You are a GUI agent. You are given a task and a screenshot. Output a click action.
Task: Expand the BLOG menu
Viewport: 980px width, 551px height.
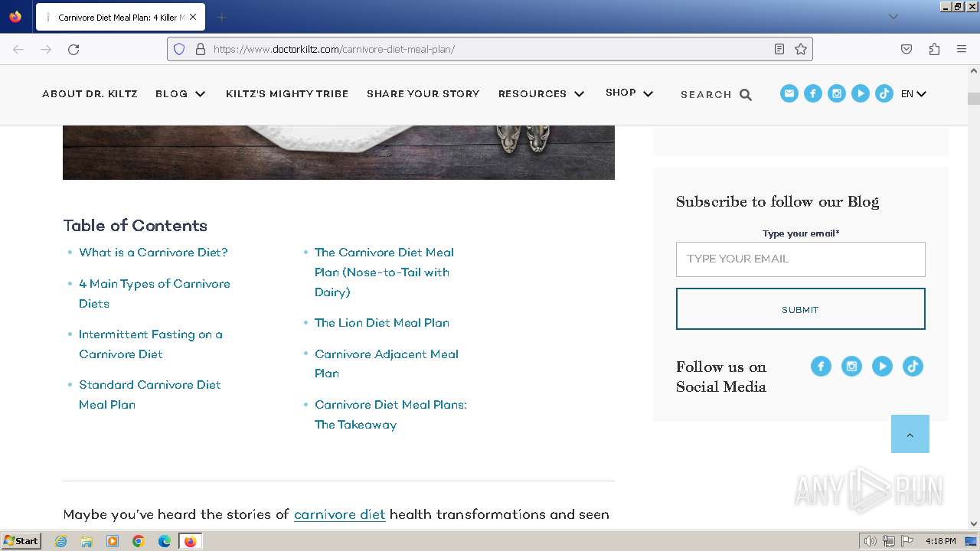pyautogui.click(x=181, y=93)
